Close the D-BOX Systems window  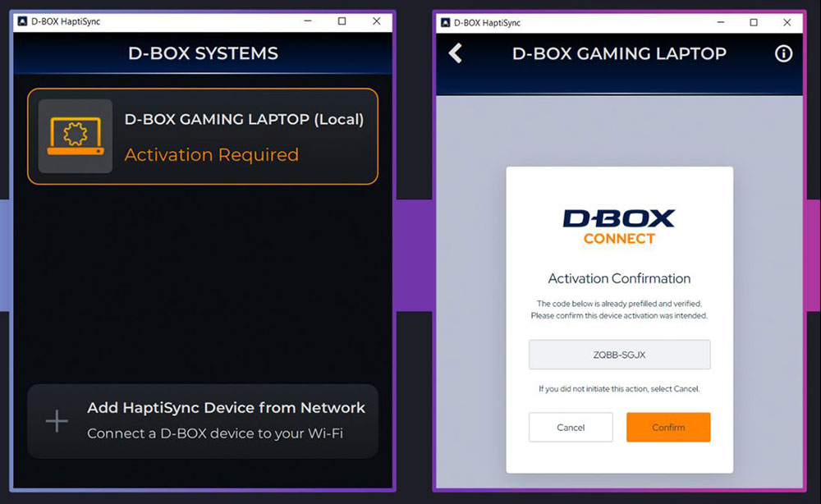click(x=377, y=21)
